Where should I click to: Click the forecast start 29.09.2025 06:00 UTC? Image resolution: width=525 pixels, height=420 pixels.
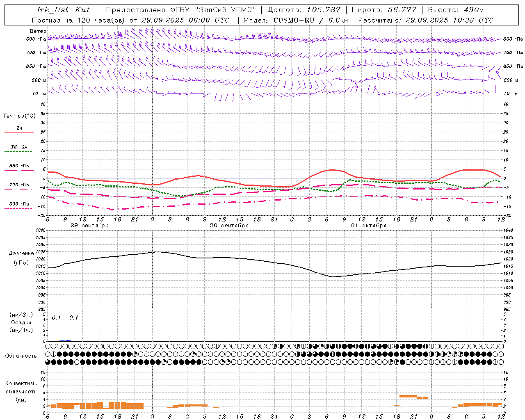pos(185,20)
